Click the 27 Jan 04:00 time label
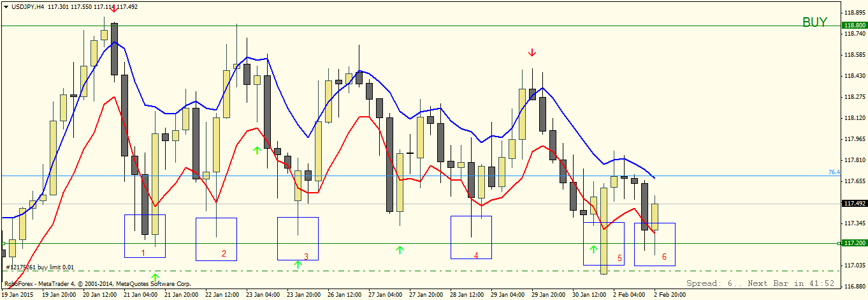868x300 pixels. coord(386,295)
